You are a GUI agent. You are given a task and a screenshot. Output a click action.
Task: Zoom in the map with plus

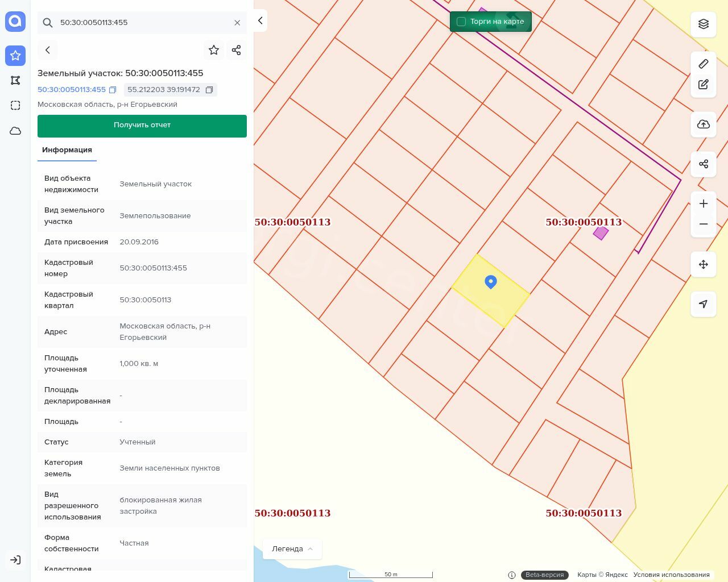[704, 203]
